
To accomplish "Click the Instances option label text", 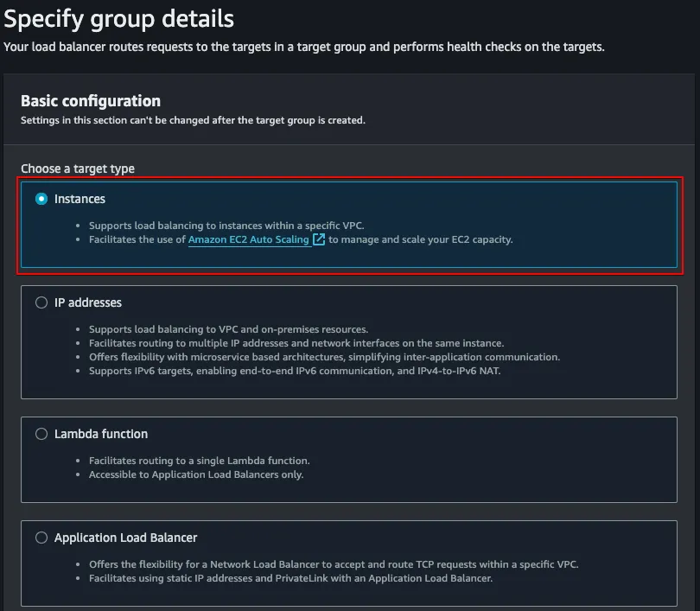I will point(80,199).
